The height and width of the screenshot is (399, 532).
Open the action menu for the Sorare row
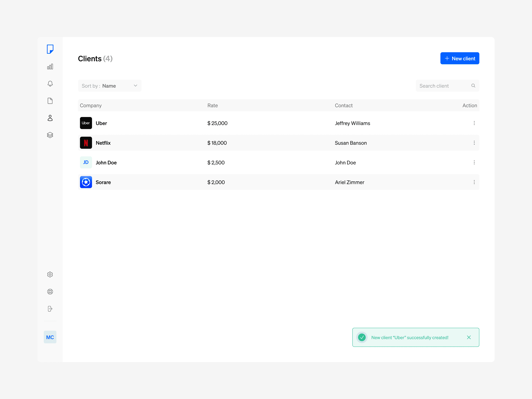474,182
